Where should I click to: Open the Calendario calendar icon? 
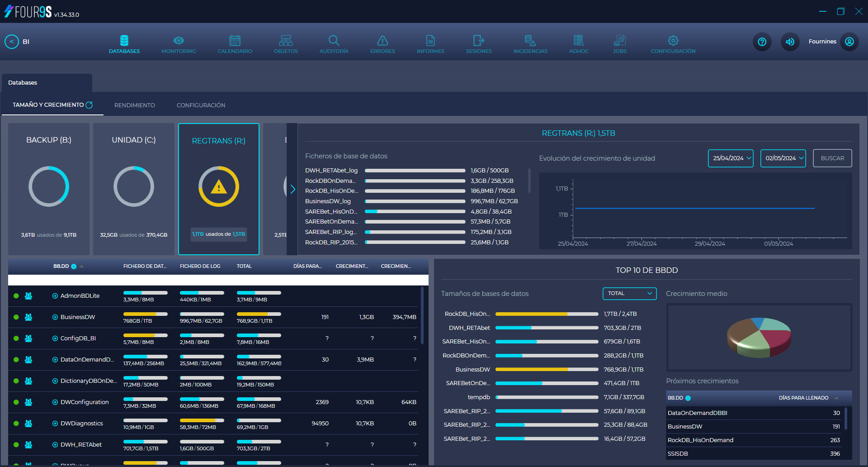pos(235,40)
